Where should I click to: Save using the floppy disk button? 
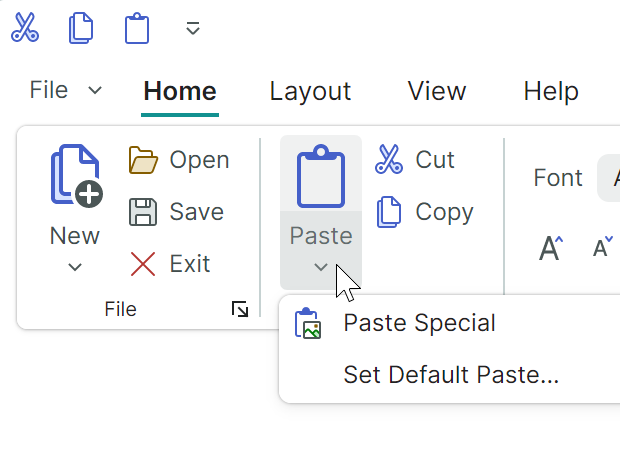(x=176, y=212)
